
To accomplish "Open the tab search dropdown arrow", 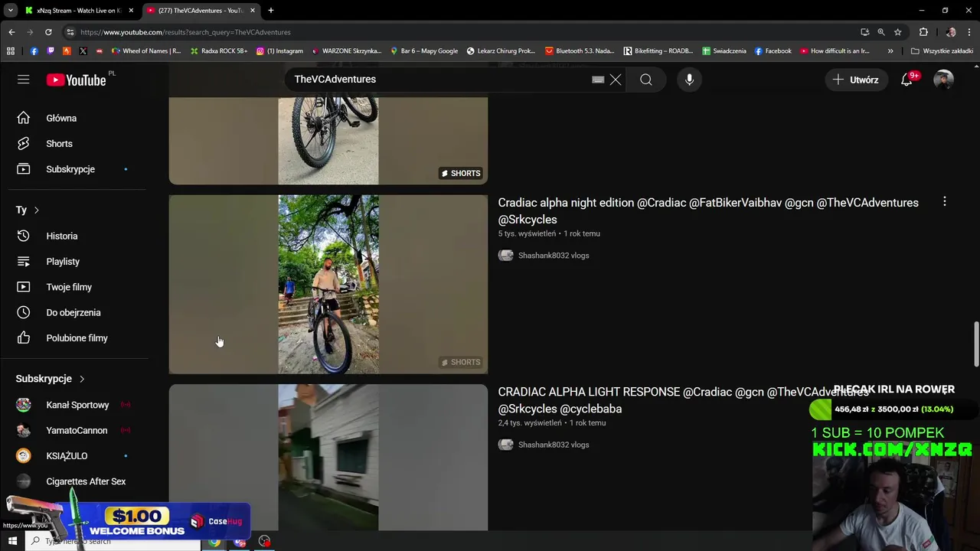I will pyautogui.click(x=10, y=11).
